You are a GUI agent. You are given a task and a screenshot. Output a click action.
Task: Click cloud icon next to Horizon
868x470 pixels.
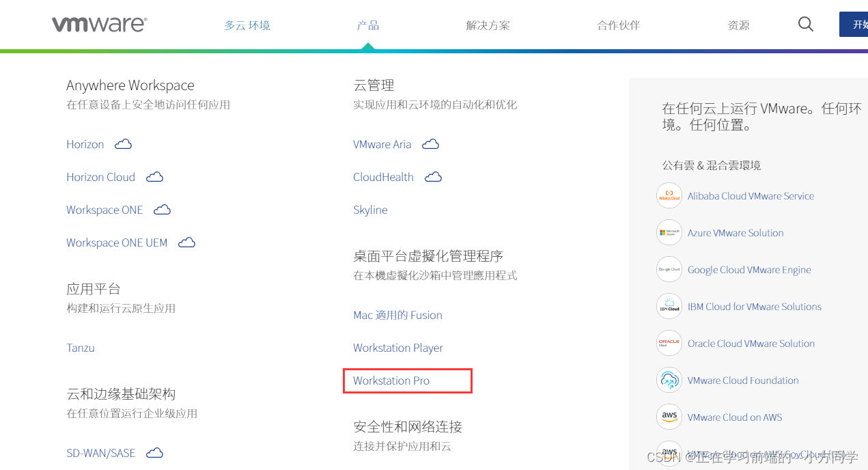coord(123,144)
